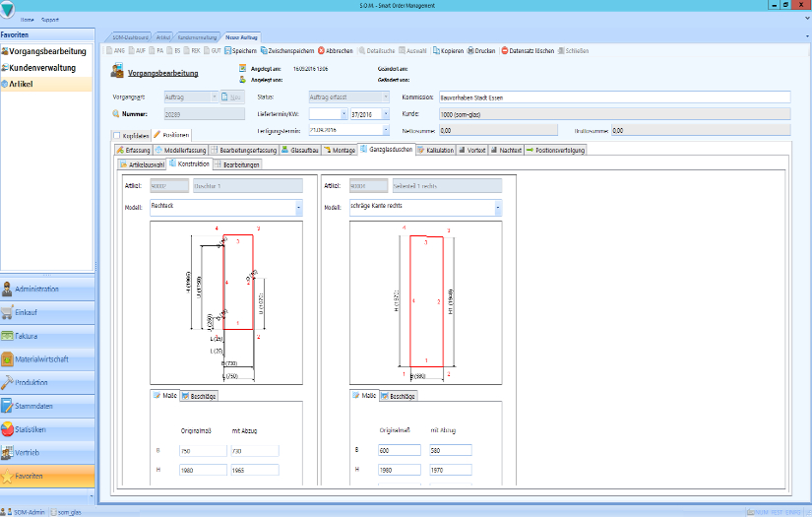
Task: Expand the Modell dropdown showing Rechteck
Action: [298, 208]
